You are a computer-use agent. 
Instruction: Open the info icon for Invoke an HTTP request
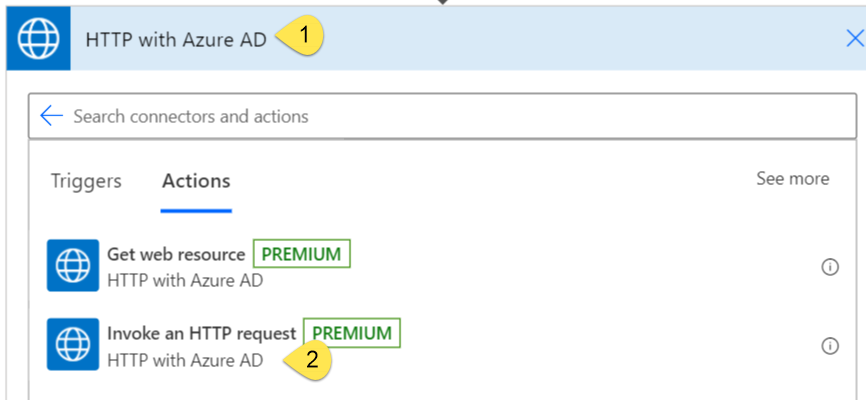pyautogui.click(x=829, y=345)
